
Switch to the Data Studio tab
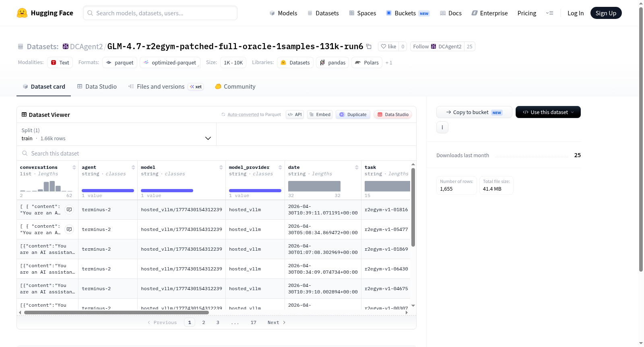click(97, 87)
